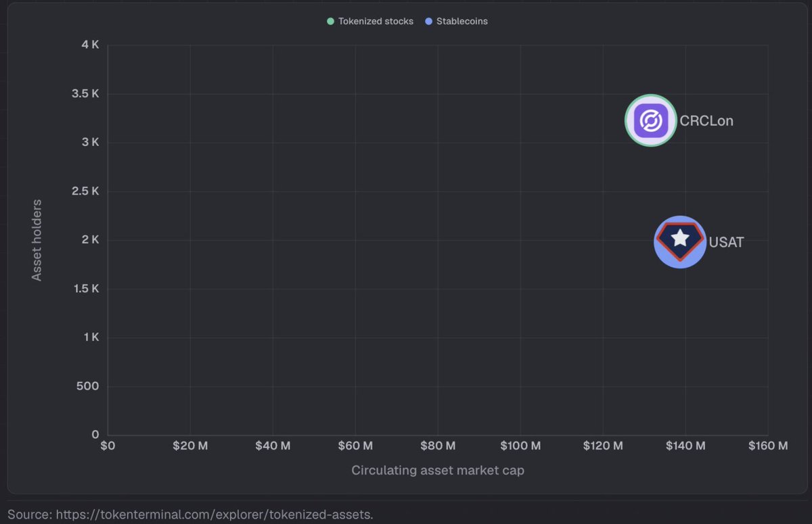Click the 1 K y-axis label

[x=91, y=337]
